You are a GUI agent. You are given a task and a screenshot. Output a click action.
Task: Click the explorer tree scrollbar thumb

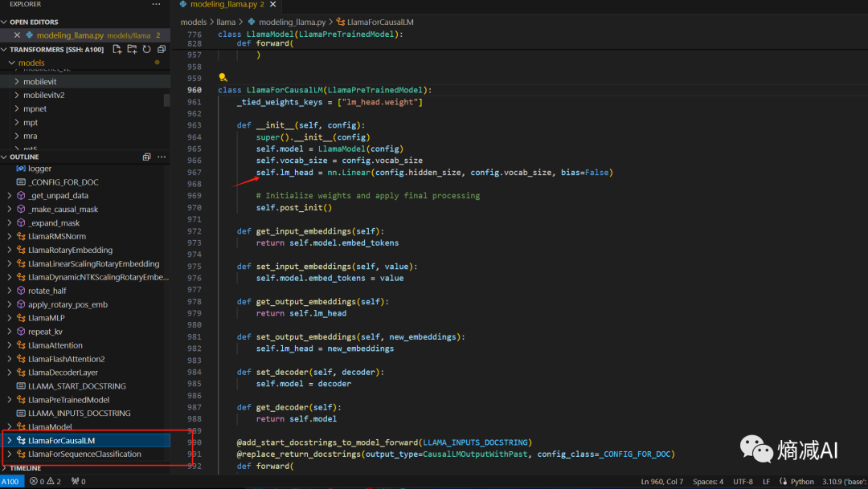click(x=166, y=100)
